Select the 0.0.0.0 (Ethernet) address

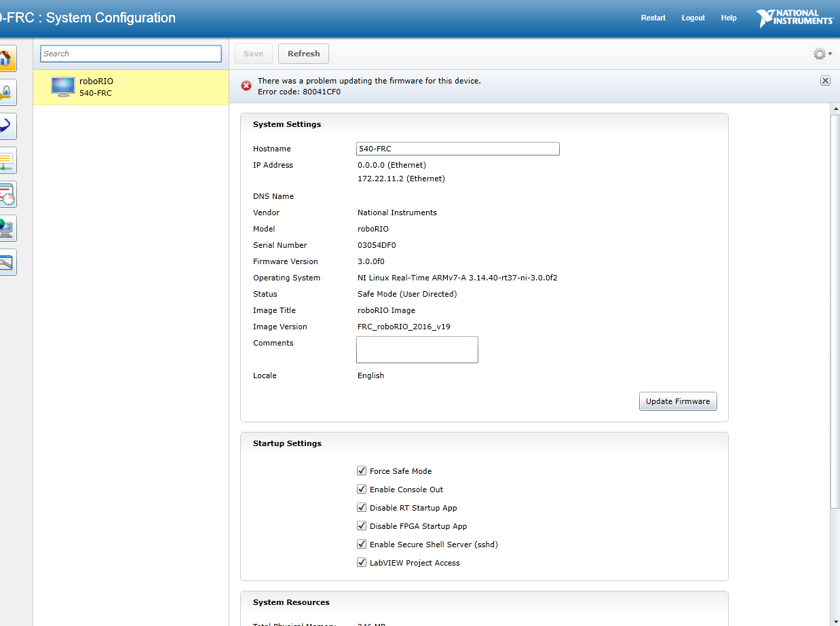click(392, 165)
